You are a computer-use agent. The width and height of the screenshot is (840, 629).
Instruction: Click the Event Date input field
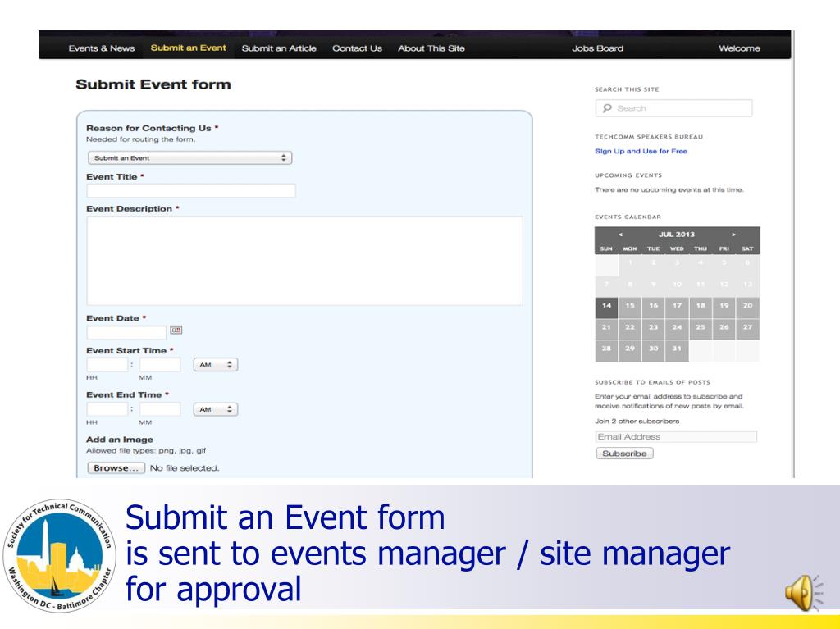coord(126,331)
